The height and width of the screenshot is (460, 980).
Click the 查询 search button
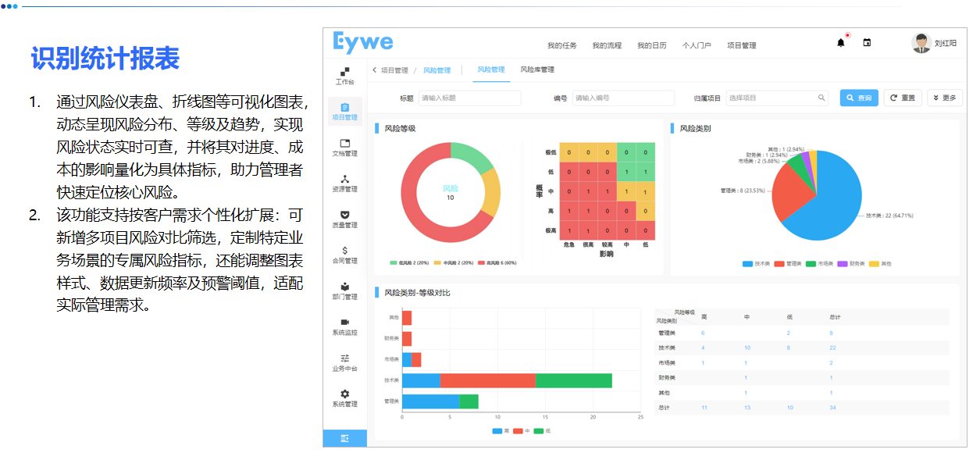[x=858, y=98]
